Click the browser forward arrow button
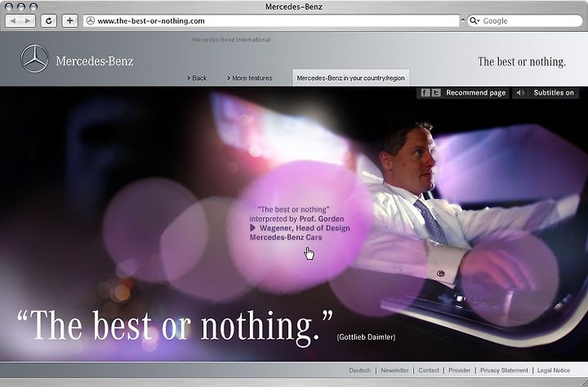Viewport: 588px width, 387px height. (x=28, y=21)
